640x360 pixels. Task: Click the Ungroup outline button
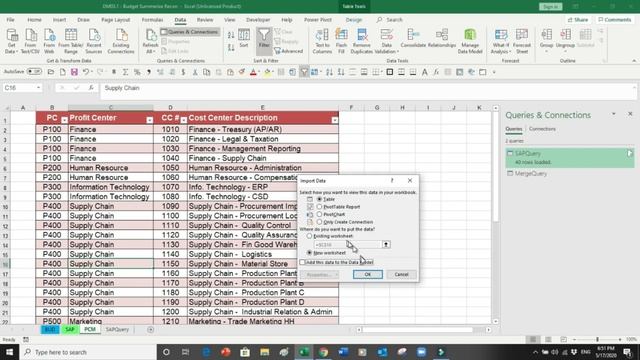click(x=565, y=40)
